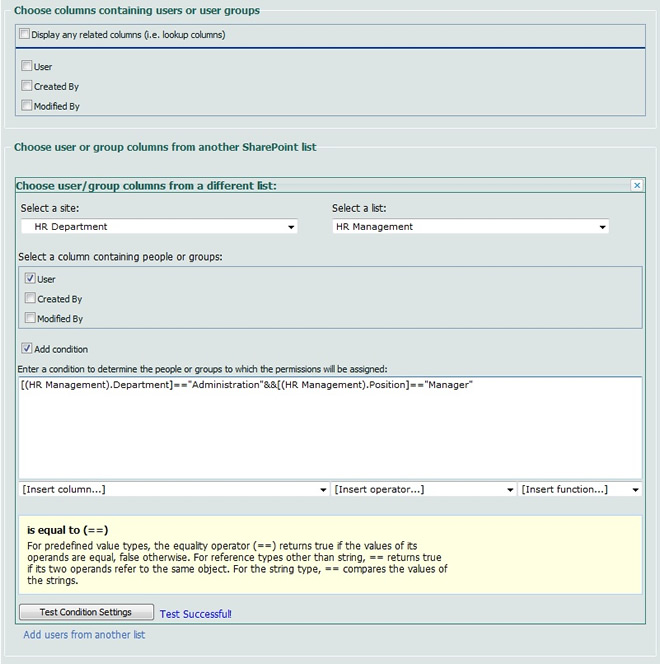Open the Select a list dropdown
This screenshot has height=664, width=660.
tap(470, 227)
